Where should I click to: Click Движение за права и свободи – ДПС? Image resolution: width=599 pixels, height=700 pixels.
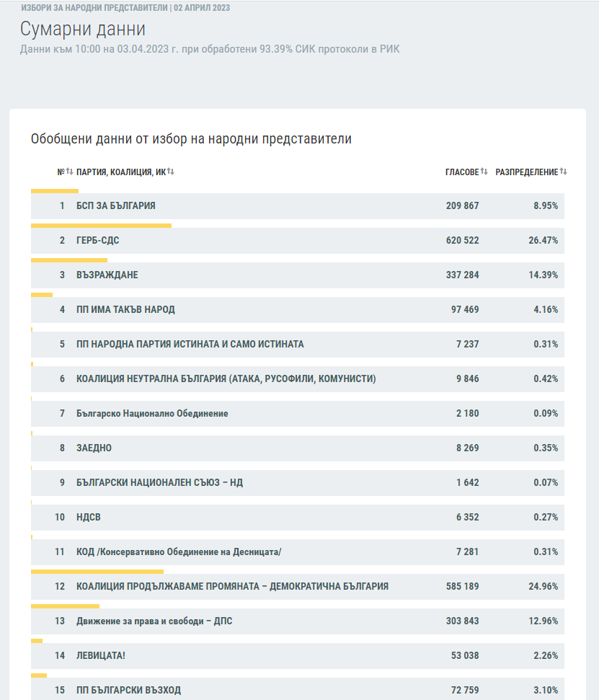tap(154, 621)
